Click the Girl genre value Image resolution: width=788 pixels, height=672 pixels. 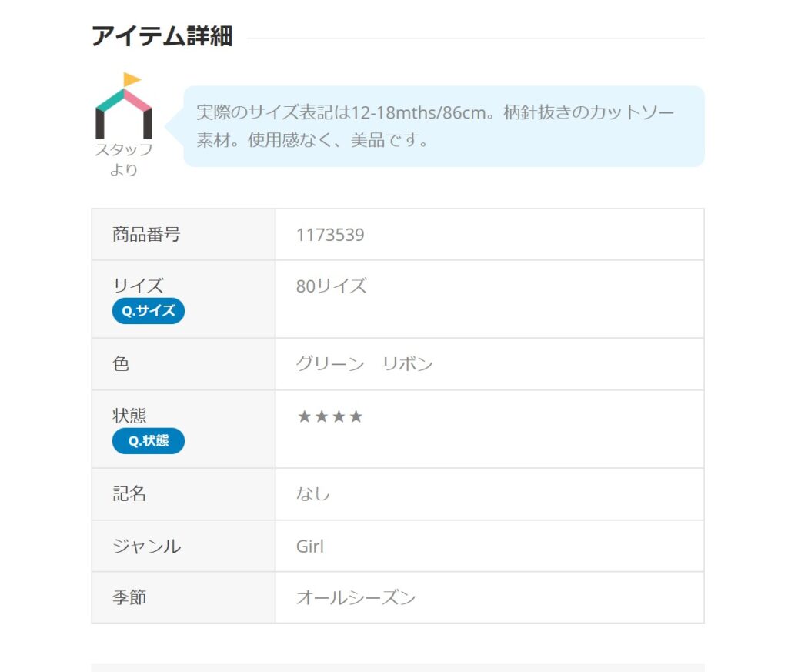310,547
